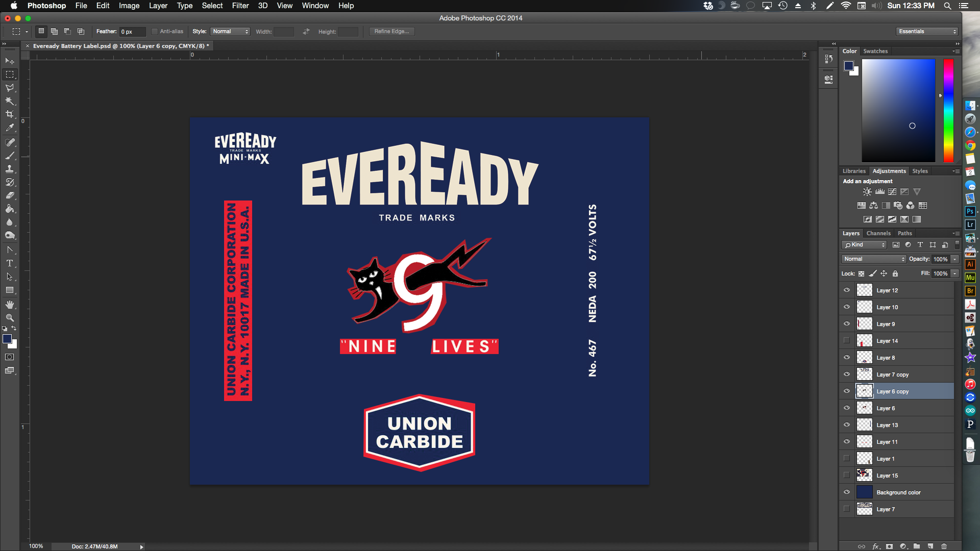980x551 pixels.
Task: Open the Image menu
Action: pos(129,6)
